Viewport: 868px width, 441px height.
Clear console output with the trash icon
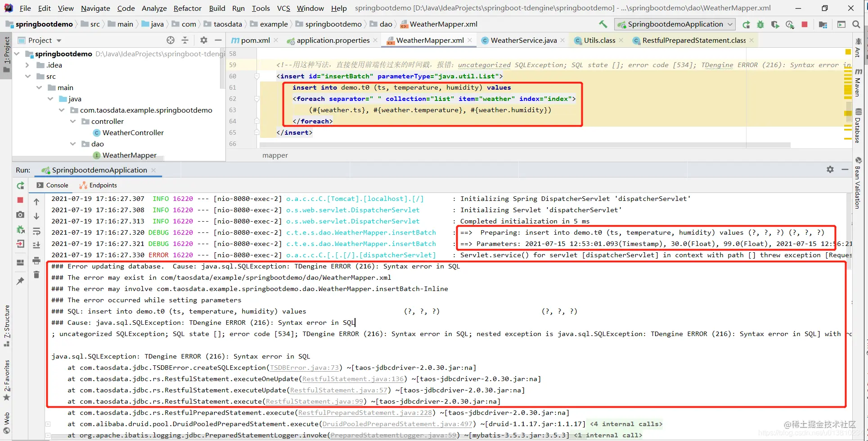[36, 275]
